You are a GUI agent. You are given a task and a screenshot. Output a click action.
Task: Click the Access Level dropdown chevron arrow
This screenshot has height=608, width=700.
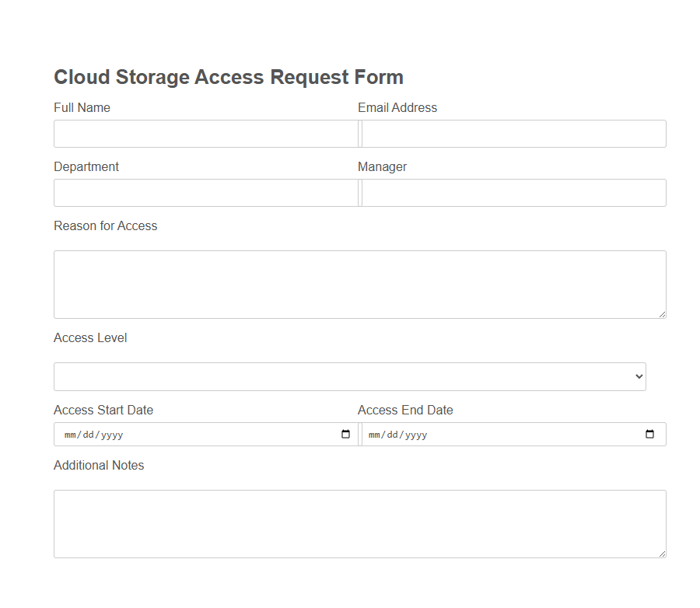click(637, 376)
